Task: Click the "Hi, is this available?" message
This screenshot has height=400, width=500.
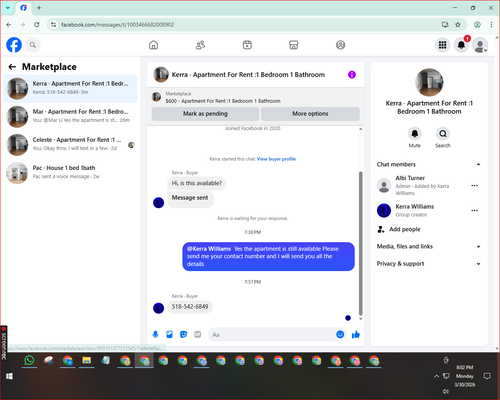Action: coord(197,183)
